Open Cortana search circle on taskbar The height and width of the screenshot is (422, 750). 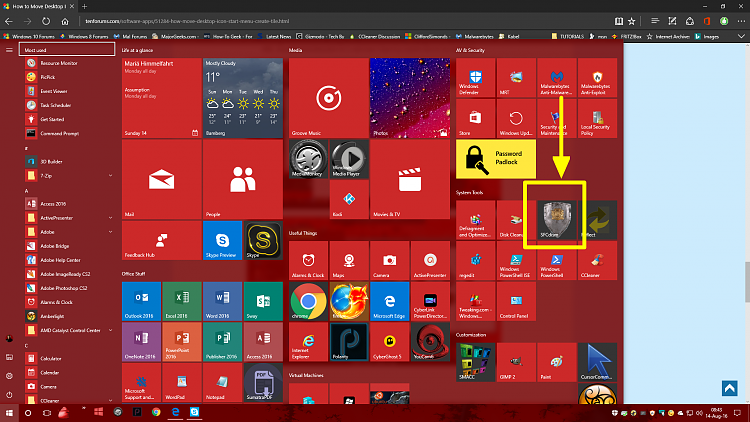point(28,412)
